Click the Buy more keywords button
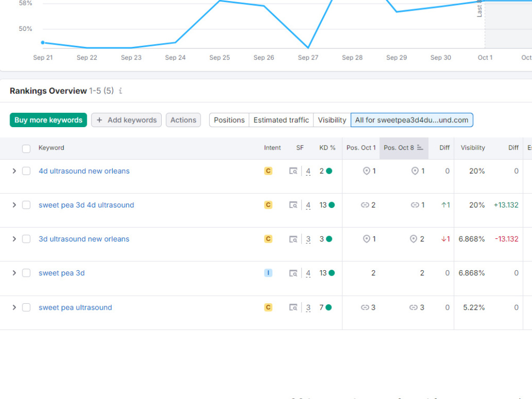Image resolution: width=532 pixels, height=399 pixels. click(x=48, y=120)
